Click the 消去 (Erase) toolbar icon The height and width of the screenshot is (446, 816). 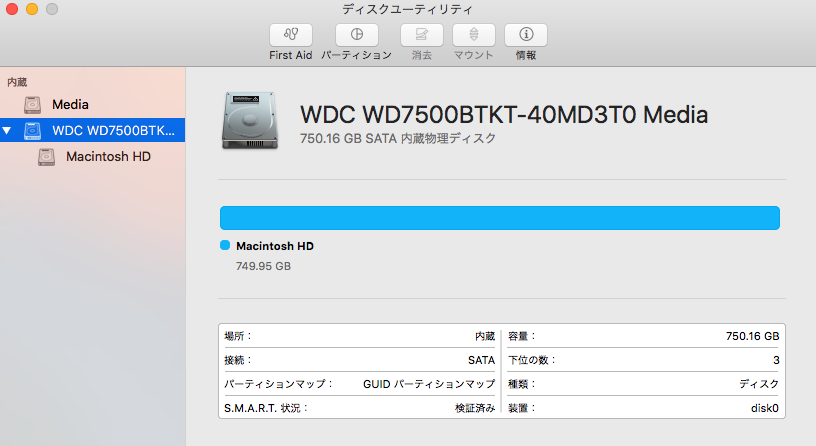click(422, 35)
